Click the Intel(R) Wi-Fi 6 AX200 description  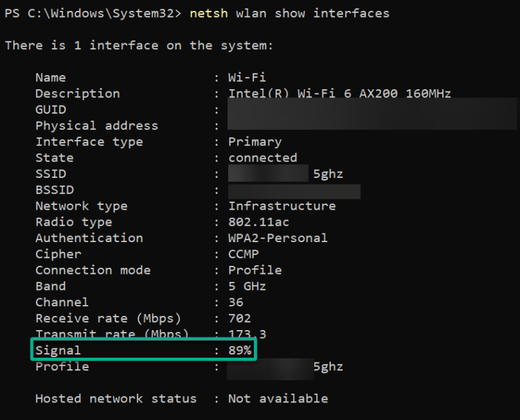click(340, 93)
